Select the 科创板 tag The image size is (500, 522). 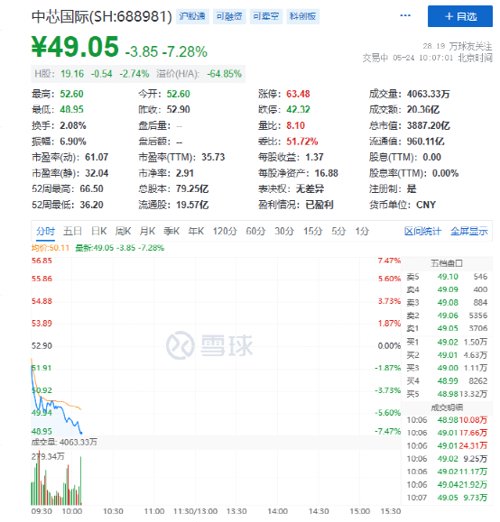pyautogui.click(x=303, y=16)
